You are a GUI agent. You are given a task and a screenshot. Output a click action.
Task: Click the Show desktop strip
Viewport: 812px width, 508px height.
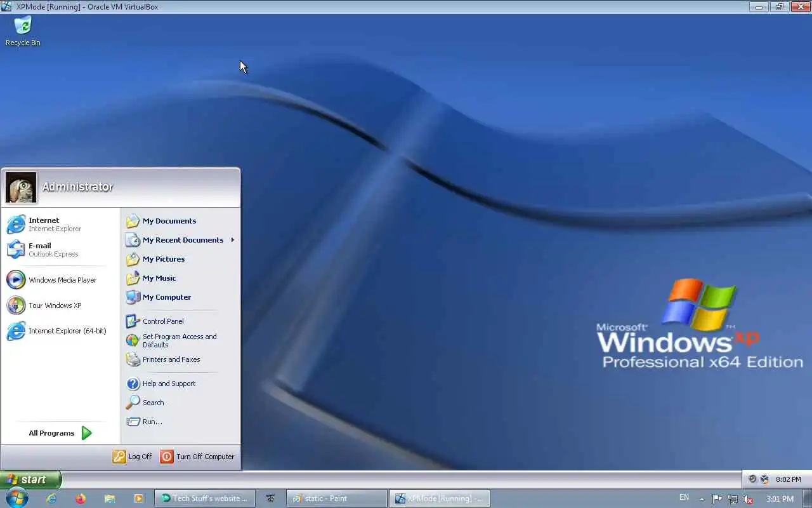click(x=808, y=498)
